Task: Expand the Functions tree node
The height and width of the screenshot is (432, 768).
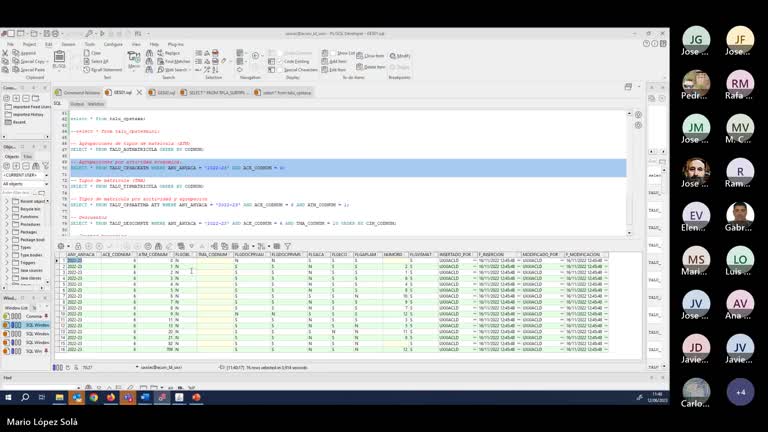Action: click(7, 216)
